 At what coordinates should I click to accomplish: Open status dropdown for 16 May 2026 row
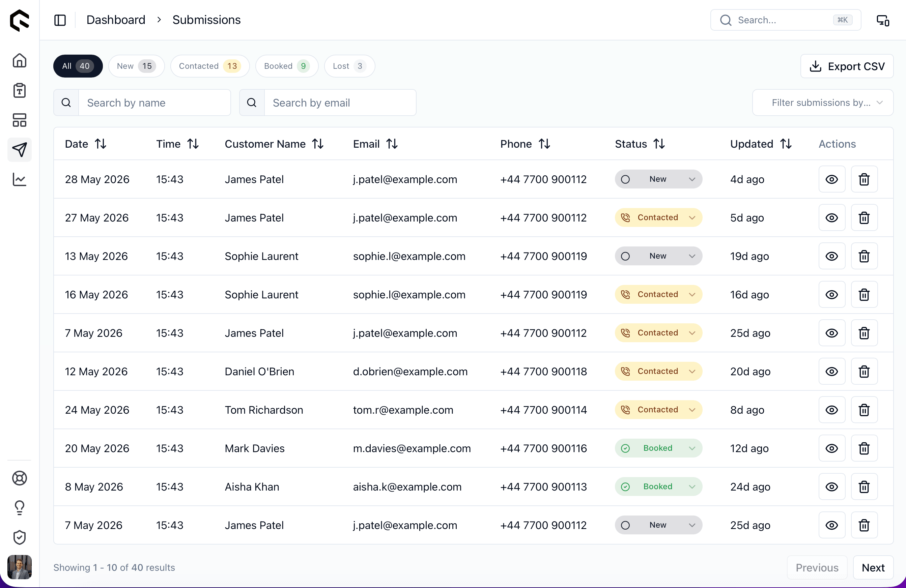point(658,295)
